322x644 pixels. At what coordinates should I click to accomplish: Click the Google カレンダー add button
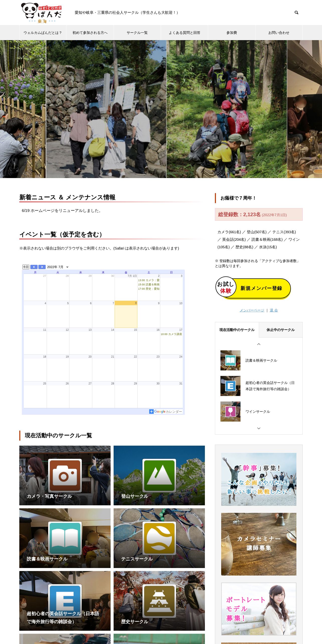166,412
